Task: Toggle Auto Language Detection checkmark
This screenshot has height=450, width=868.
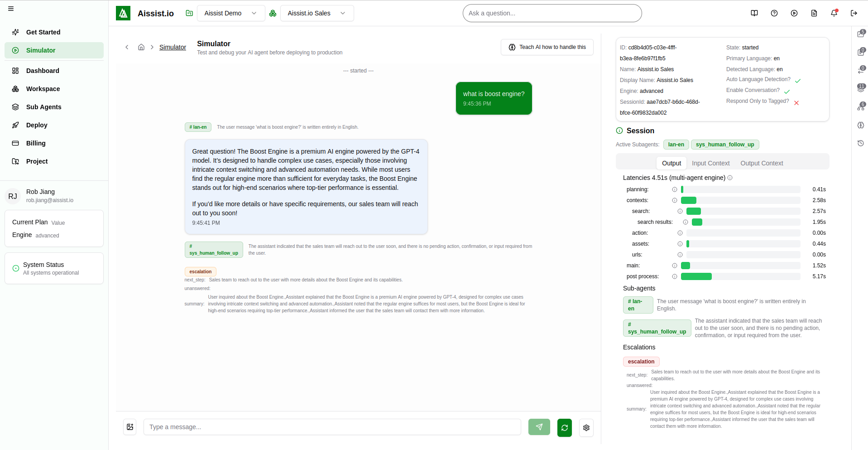Action: (798, 80)
